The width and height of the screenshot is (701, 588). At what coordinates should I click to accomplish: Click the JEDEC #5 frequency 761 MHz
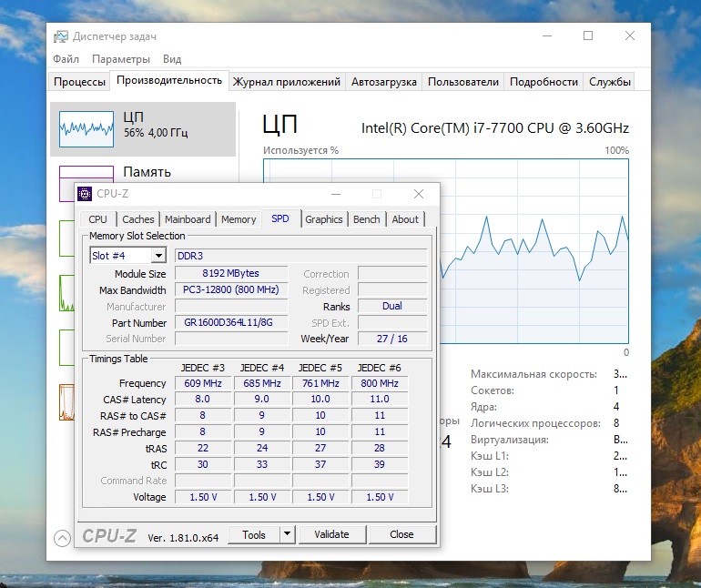pos(320,383)
